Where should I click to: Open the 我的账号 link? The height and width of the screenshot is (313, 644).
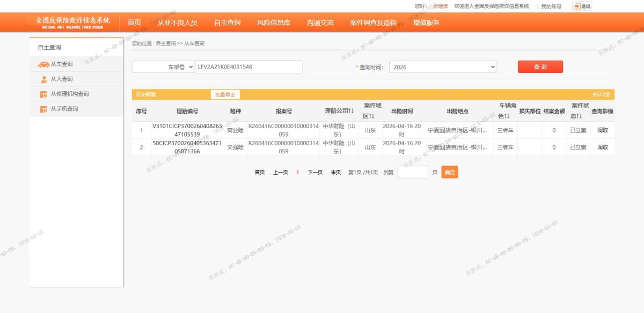(551, 6)
